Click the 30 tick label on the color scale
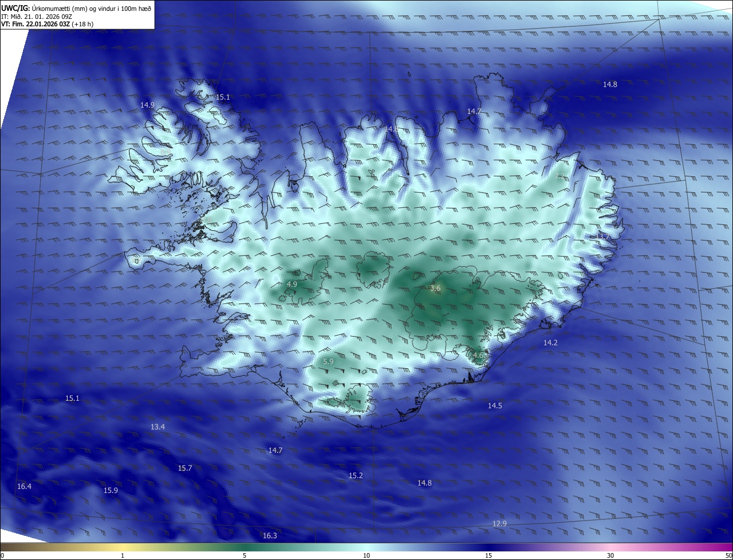Image resolution: width=733 pixels, height=560 pixels. [610, 555]
